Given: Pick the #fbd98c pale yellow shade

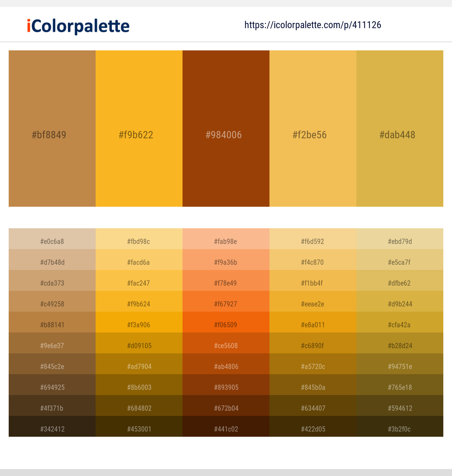Looking at the screenshot, I should coord(139,239).
